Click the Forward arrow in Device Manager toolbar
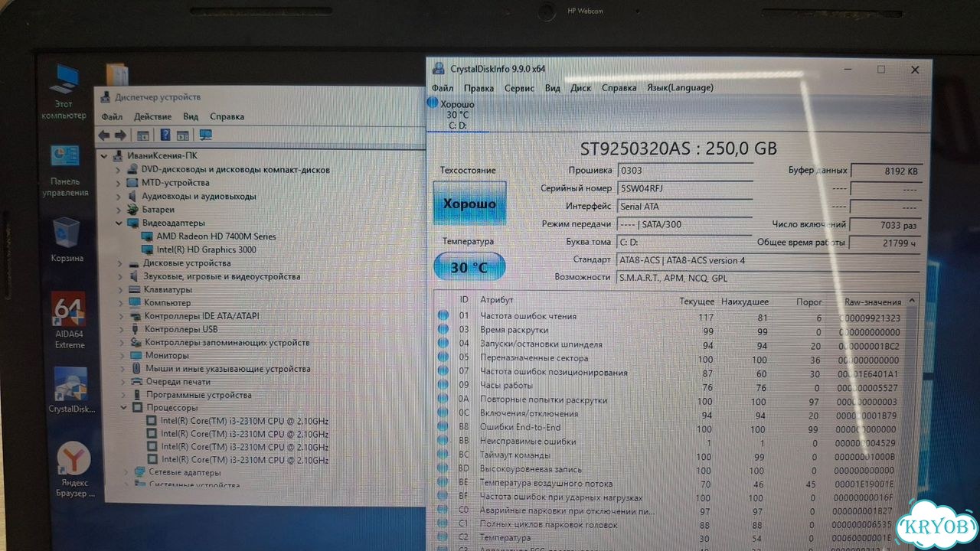Screen dimensions: 980x551 [120, 135]
